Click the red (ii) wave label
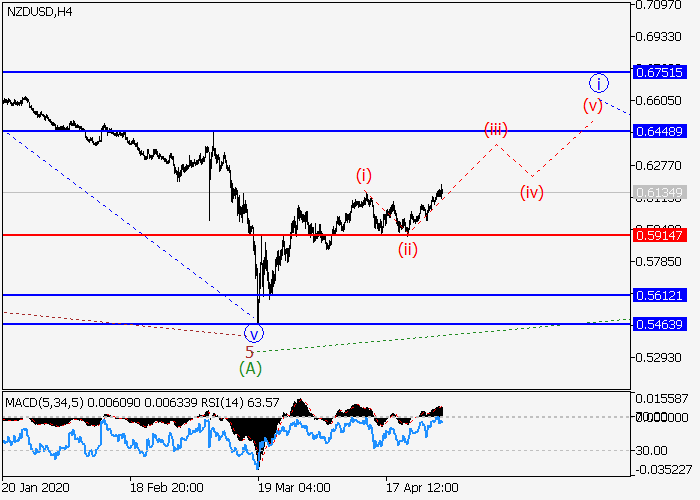The image size is (700, 500). (x=407, y=249)
